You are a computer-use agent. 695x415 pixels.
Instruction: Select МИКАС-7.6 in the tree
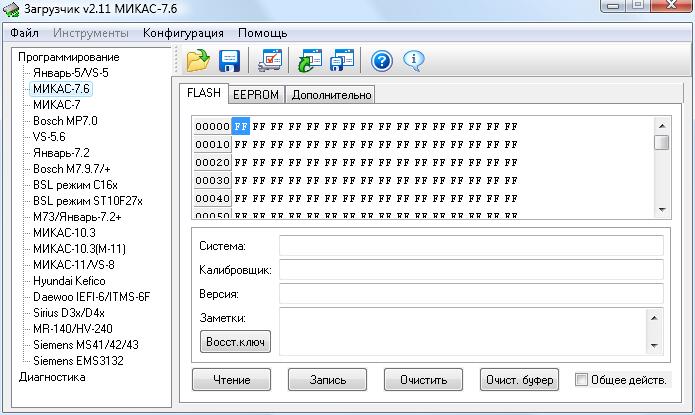tap(61, 89)
